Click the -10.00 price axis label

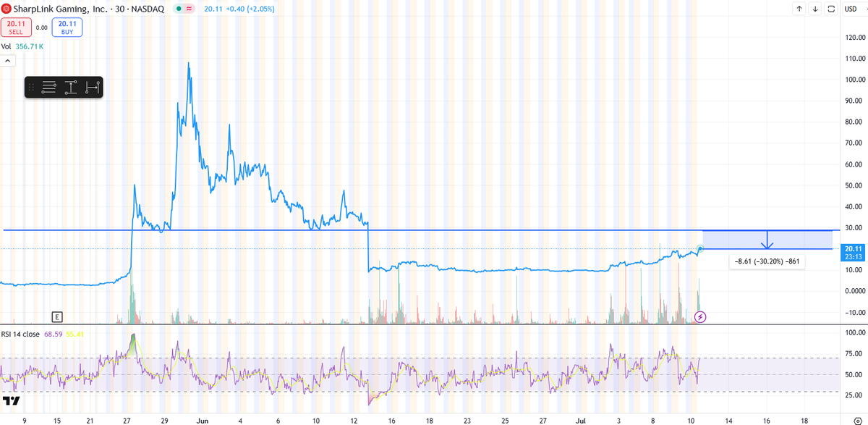(855, 312)
